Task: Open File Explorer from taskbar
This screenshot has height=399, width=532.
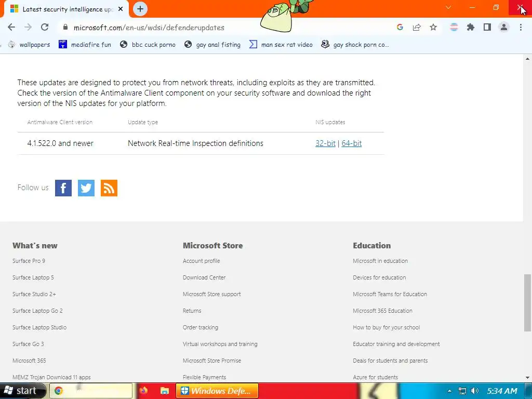Action: pos(165,391)
